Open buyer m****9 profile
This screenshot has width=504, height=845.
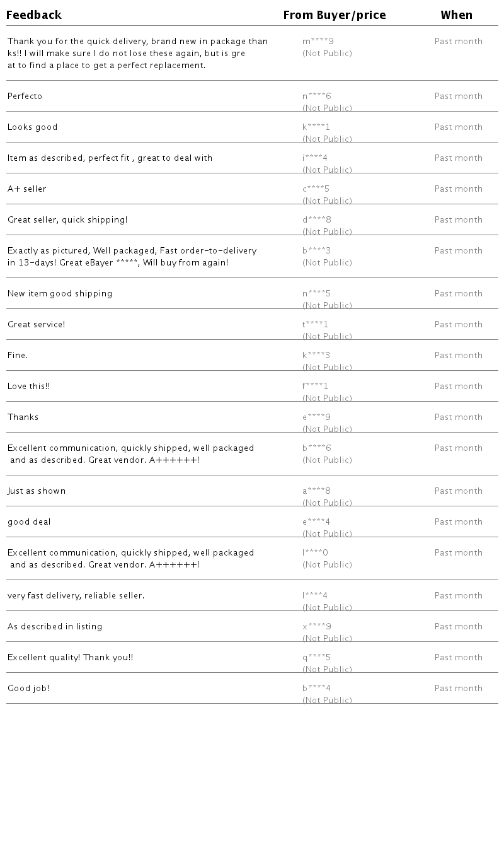pos(318,42)
